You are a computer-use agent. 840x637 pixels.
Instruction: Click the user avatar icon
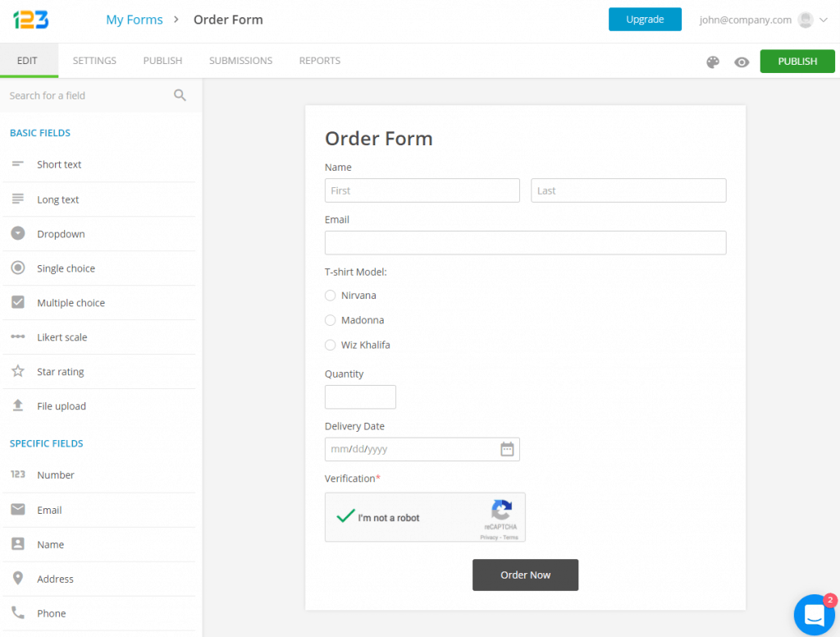pyautogui.click(x=806, y=20)
